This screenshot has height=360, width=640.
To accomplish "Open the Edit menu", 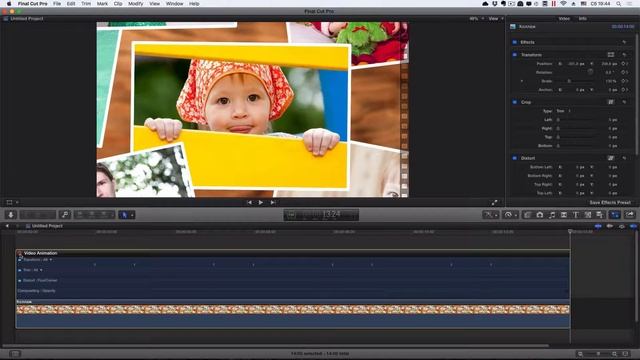I will click(x=71, y=4).
